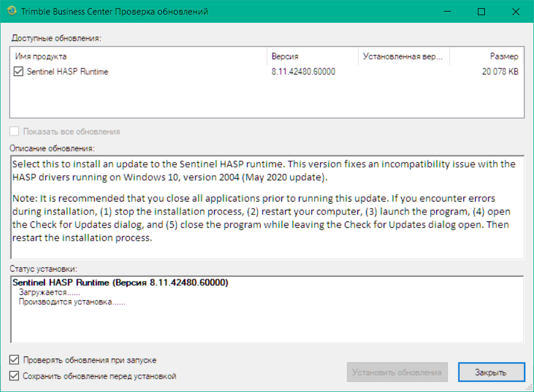The image size is (534, 392).
Task: Click the bold Sentinel HASP Runtime status line
Action: (120, 282)
